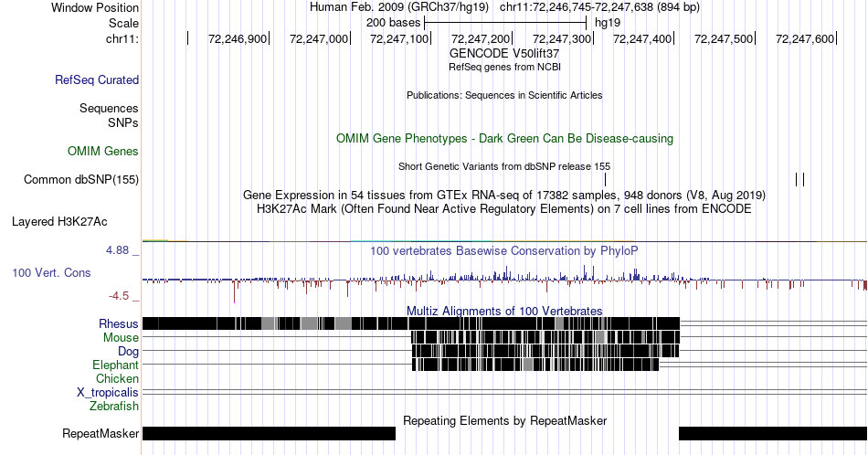Select the Chicken alignment row label
This screenshot has width=868, height=455.
pos(117,378)
